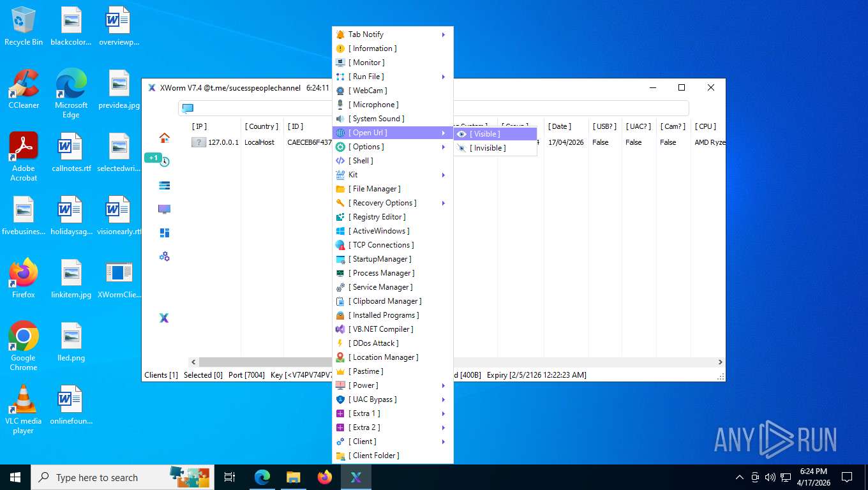Expand the Recovery Options submenu
The height and width of the screenshot is (490, 868).
(x=393, y=203)
